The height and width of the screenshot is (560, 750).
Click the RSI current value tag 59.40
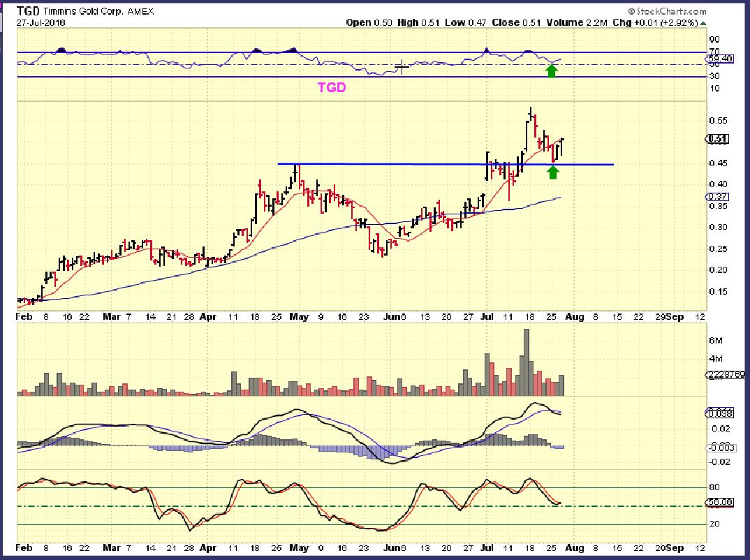point(720,59)
